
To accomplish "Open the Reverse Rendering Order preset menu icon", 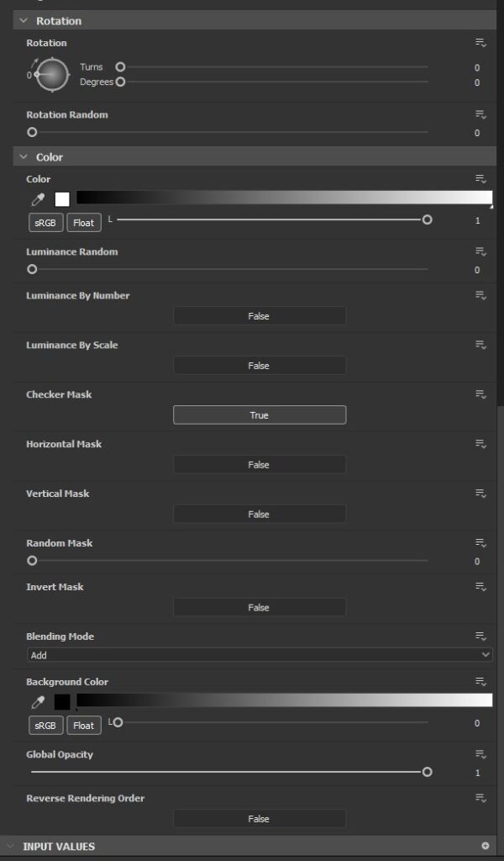I will (x=481, y=799).
